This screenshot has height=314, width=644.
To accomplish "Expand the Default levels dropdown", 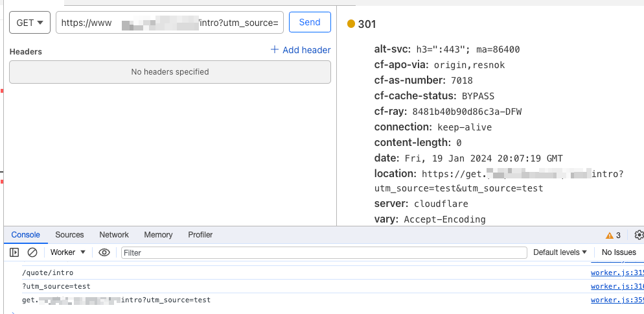I will 560,252.
